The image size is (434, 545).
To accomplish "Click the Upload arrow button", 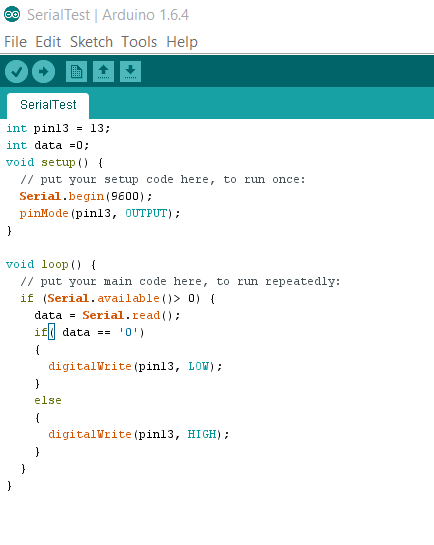I will [43, 72].
